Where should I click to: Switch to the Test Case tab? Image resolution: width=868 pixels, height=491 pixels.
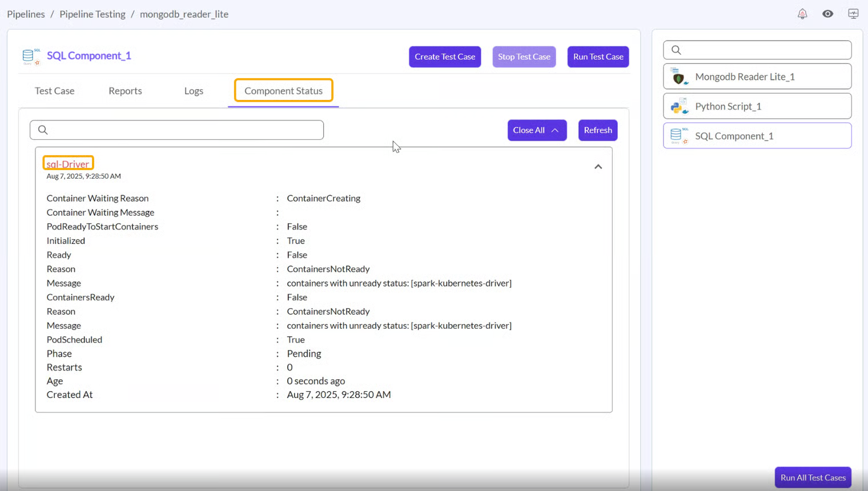click(x=54, y=91)
